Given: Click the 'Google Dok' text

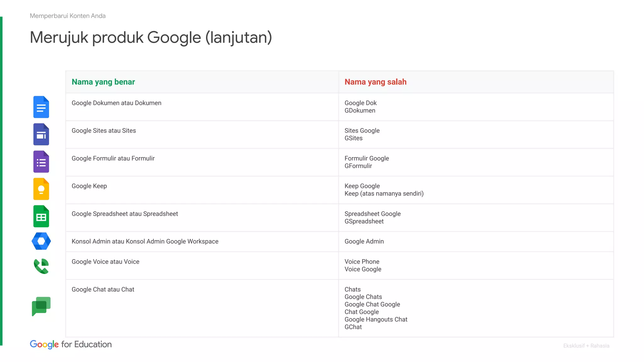Looking at the screenshot, I should [360, 103].
